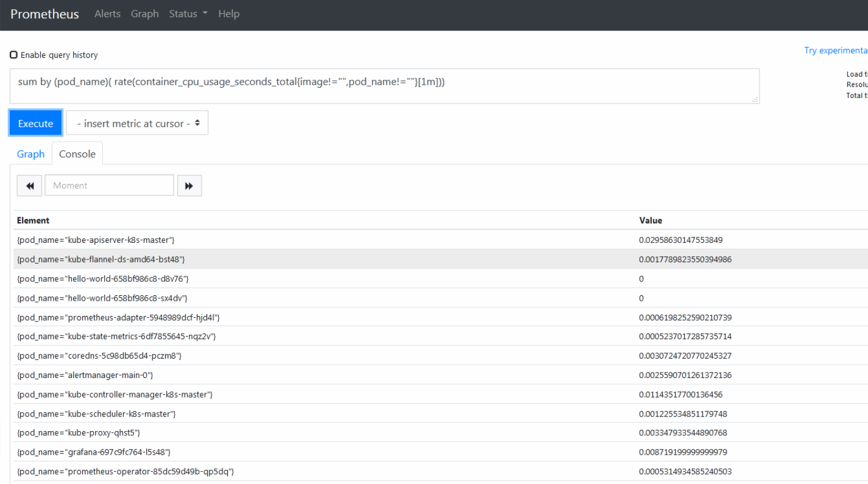The height and width of the screenshot is (484, 868).
Task: Click value 0.0006198252590210739
Action: (685, 317)
